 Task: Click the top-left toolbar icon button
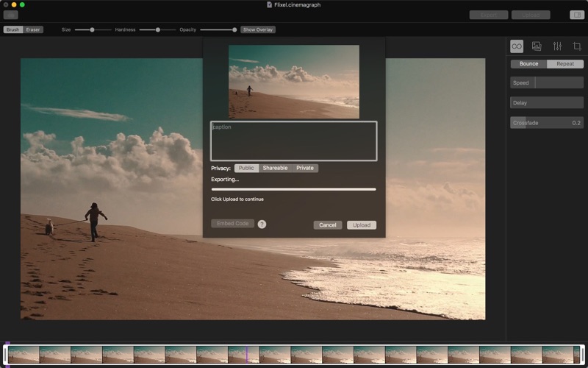pyautogui.click(x=10, y=15)
